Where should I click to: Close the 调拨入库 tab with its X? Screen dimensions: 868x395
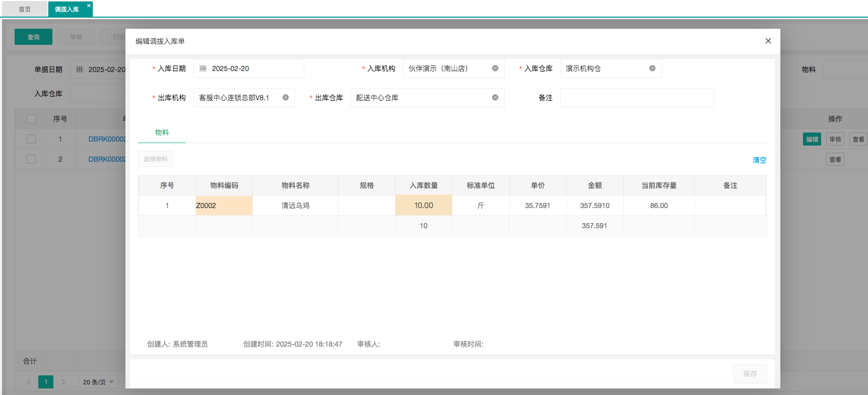89,6
